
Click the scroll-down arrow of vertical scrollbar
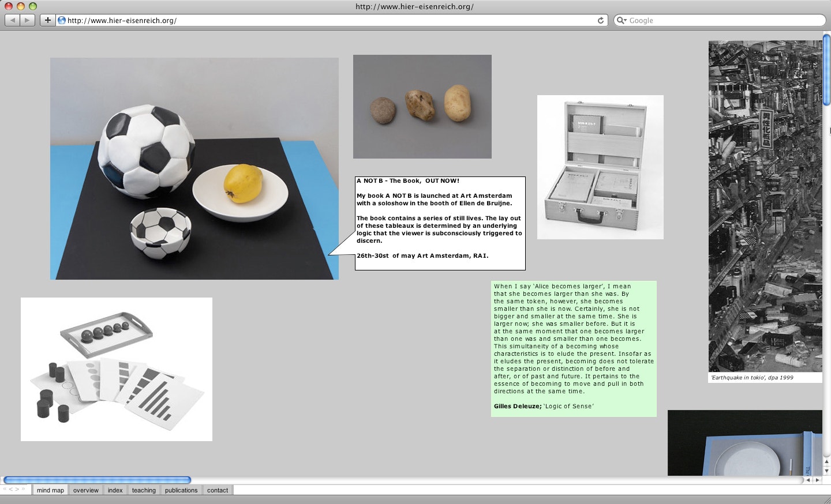pos(826,471)
